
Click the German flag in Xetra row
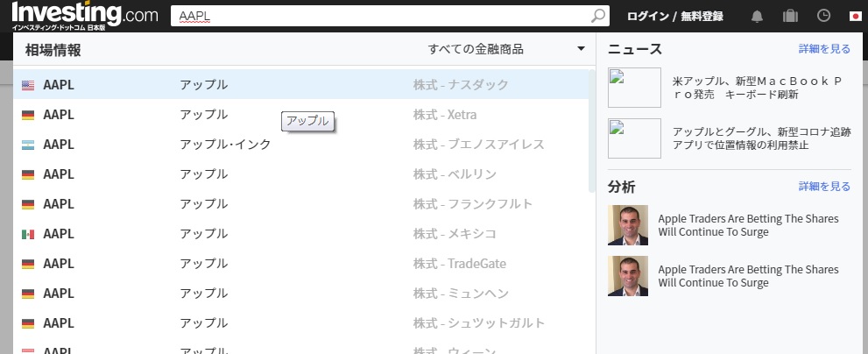[x=28, y=116]
